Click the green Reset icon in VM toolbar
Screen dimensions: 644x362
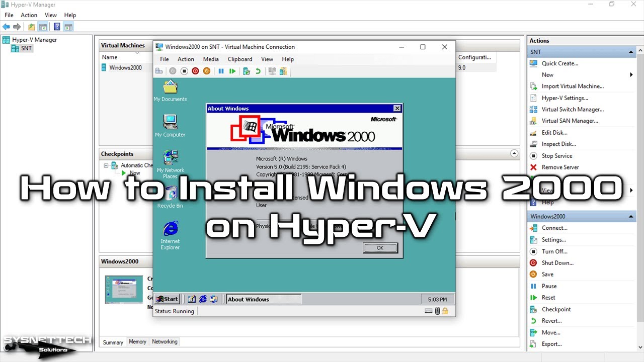232,71
